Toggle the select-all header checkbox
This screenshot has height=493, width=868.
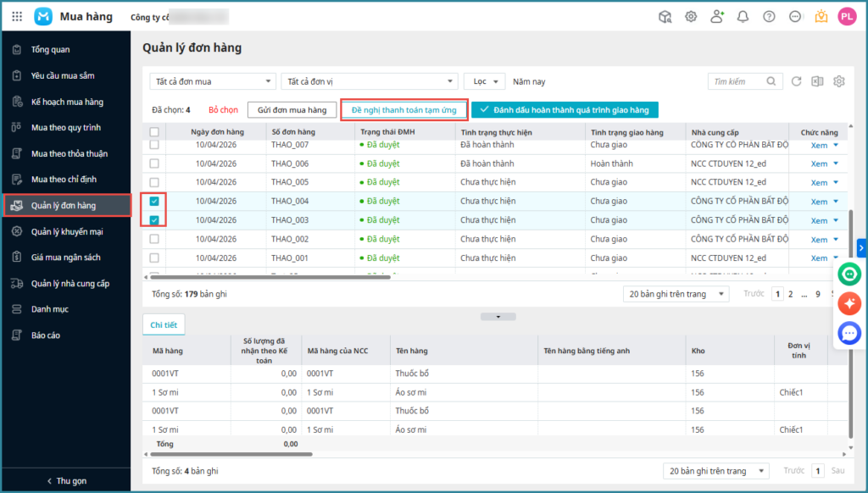point(154,132)
